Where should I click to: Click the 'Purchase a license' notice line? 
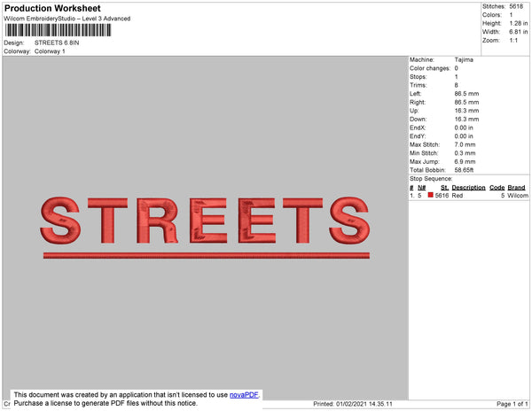106,403
